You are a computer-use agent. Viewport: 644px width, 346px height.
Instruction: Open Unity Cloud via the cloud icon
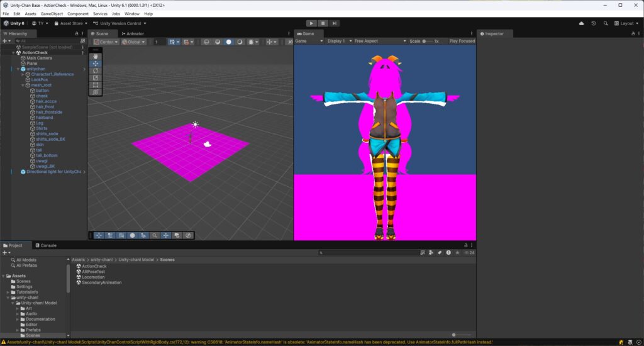(581, 23)
